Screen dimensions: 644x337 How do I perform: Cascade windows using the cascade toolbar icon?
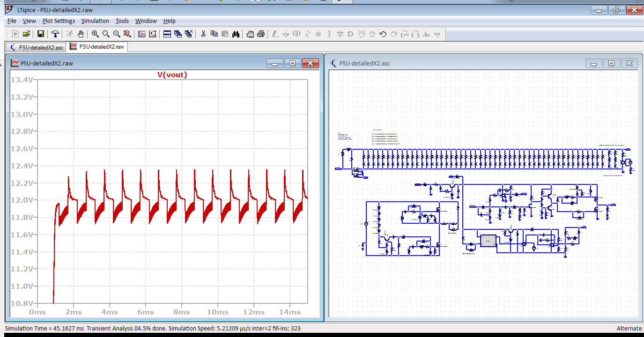[178, 34]
